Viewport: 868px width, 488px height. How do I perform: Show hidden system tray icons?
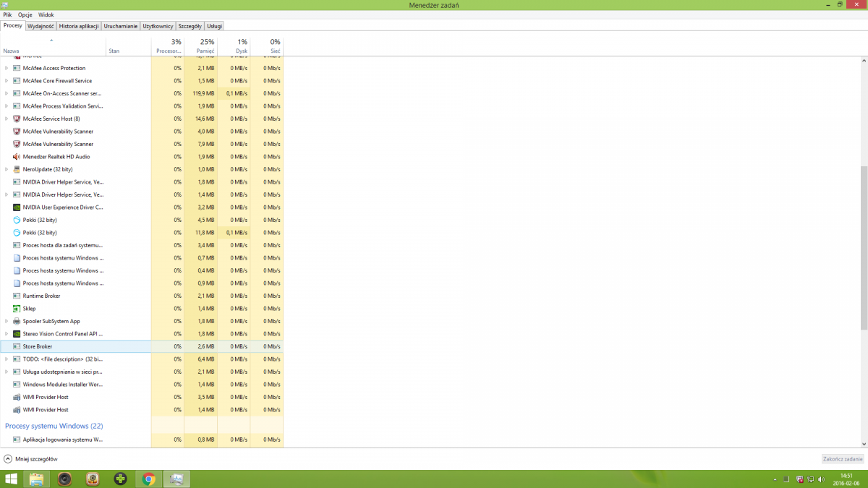coord(775,479)
